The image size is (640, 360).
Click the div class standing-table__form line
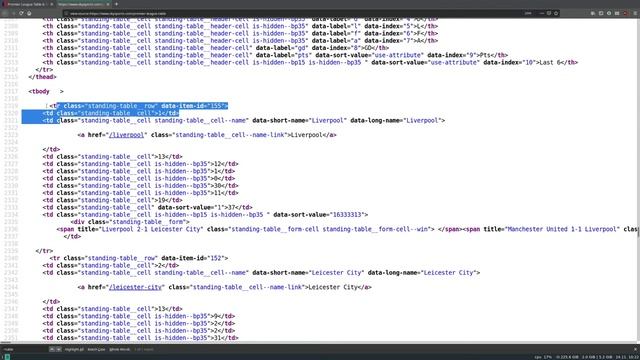pos(130,222)
